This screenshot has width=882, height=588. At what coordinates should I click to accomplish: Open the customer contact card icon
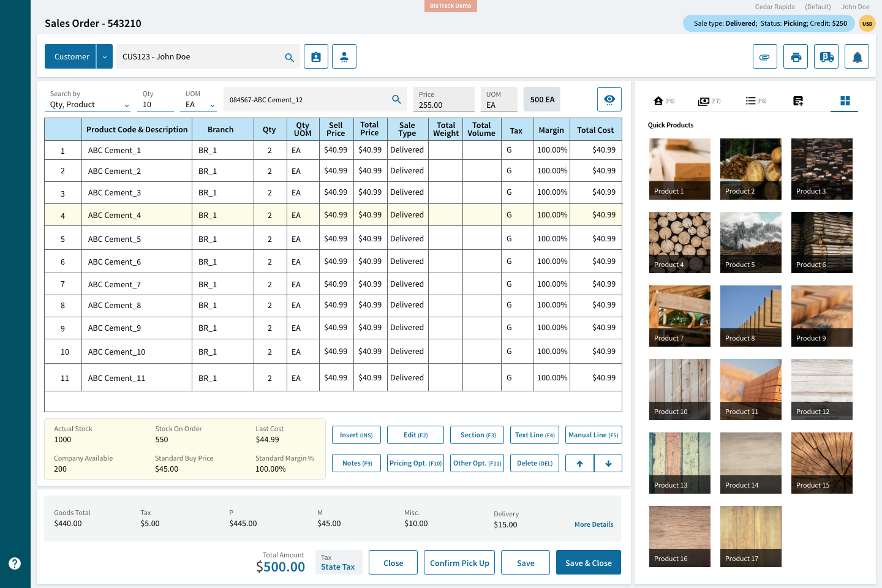point(316,56)
